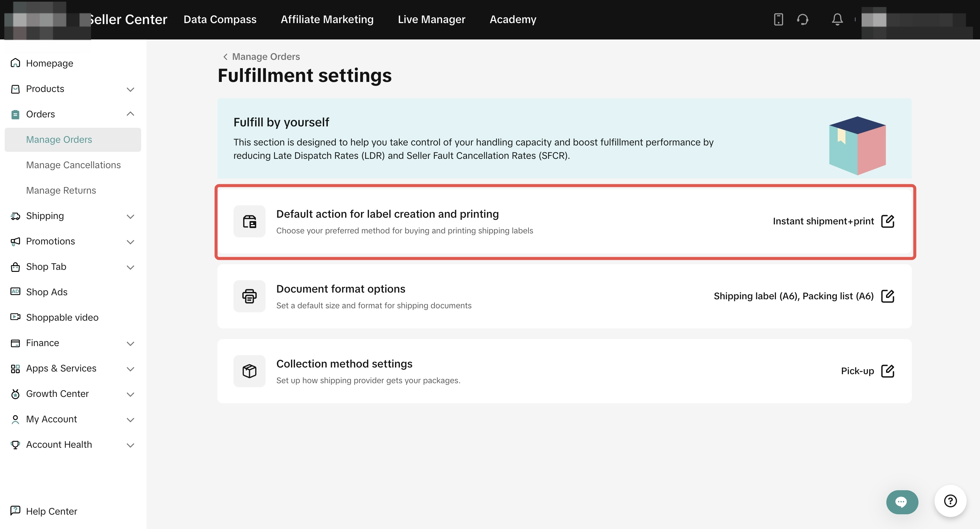Click the question mark help button
Screen dimensions: 980x529
[x=950, y=501]
